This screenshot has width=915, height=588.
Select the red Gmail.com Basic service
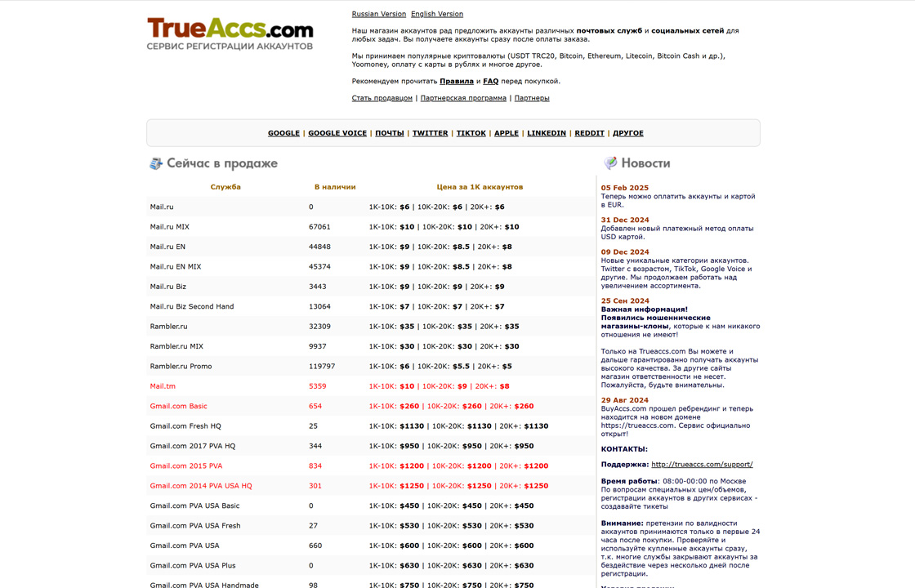(x=179, y=406)
